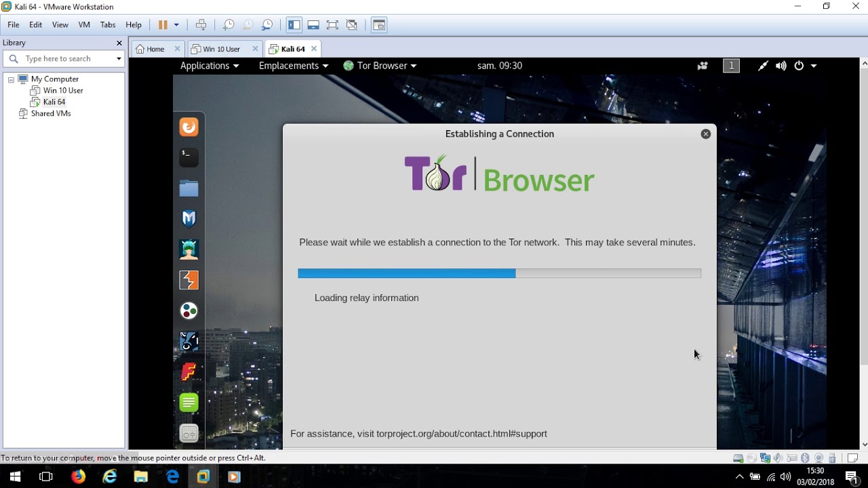Image resolution: width=868 pixels, height=488 pixels.
Task: Click the volume icon in Kali top bar
Action: coord(781,66)
